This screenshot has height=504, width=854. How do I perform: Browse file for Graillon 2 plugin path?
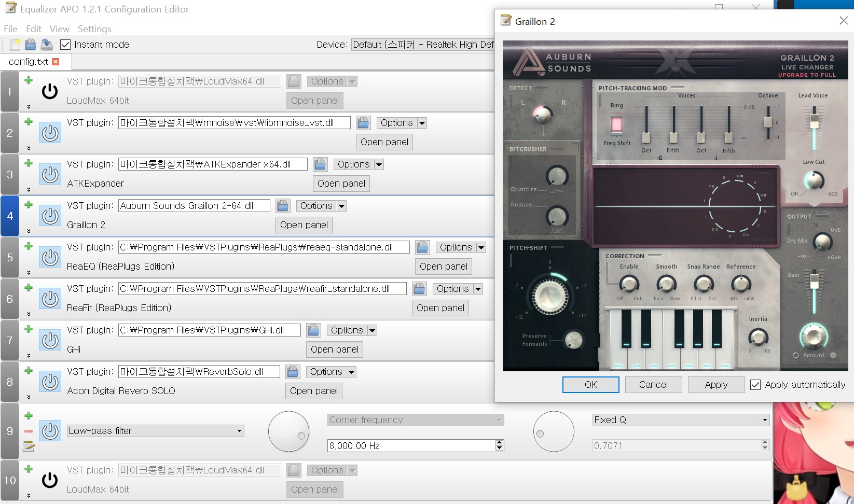pos(283,206)
